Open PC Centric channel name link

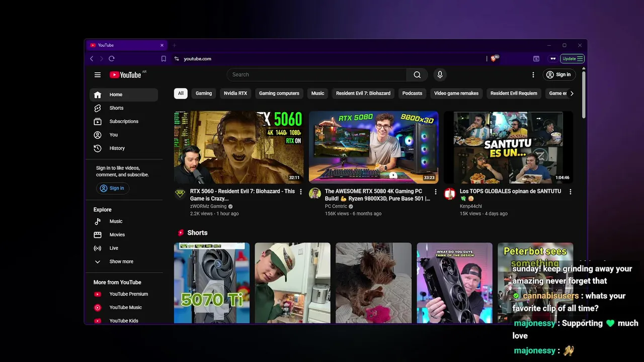[x=336, y=206]
